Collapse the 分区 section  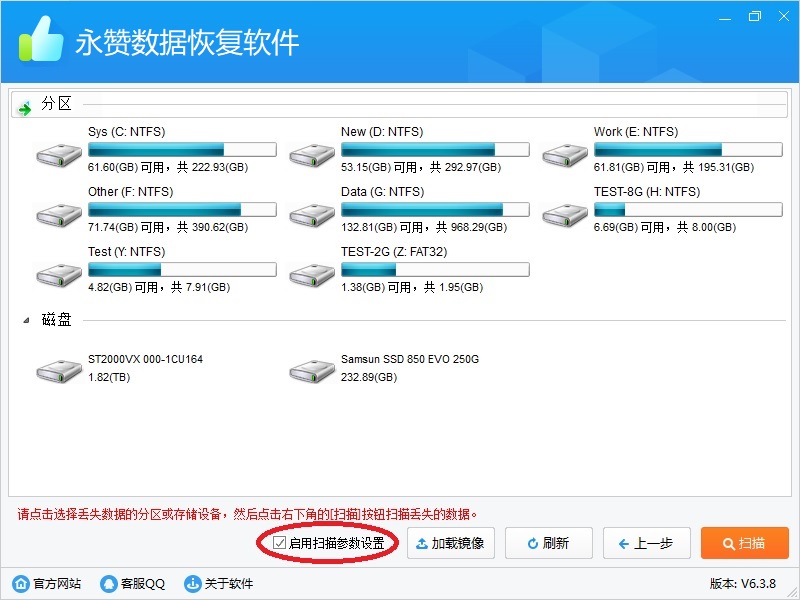[25, 106]
